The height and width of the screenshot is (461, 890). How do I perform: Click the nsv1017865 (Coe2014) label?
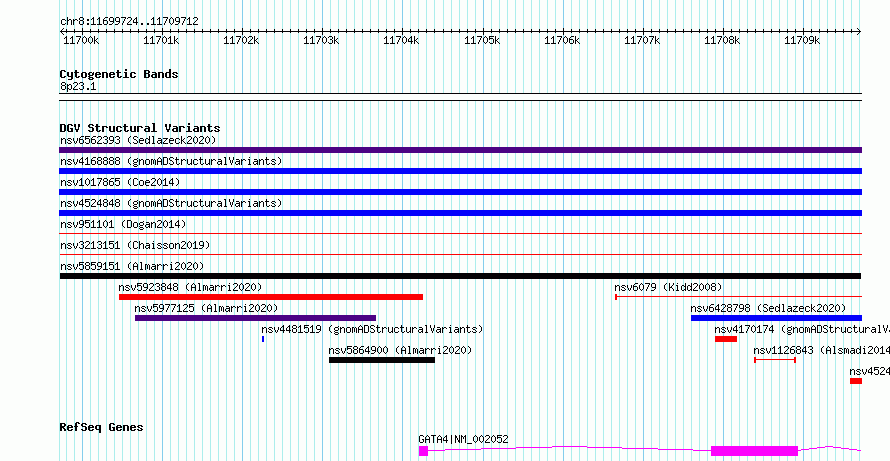[x=120, y=182]
